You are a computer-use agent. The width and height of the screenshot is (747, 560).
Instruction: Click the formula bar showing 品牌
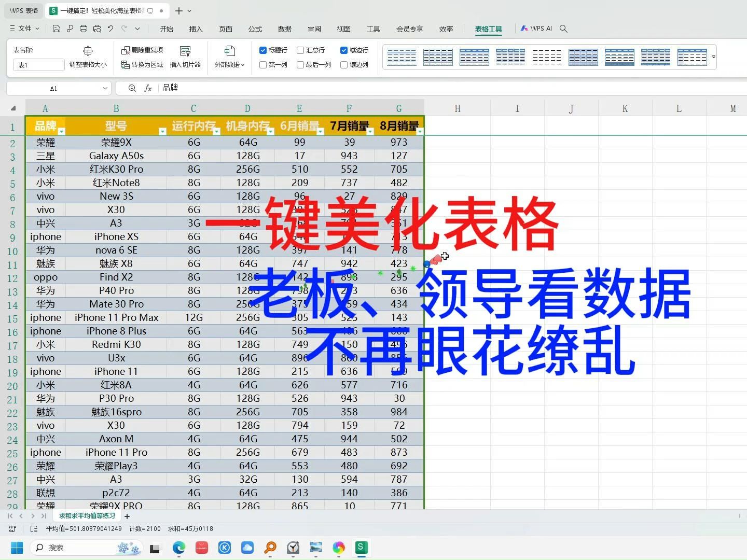point(451,88)
